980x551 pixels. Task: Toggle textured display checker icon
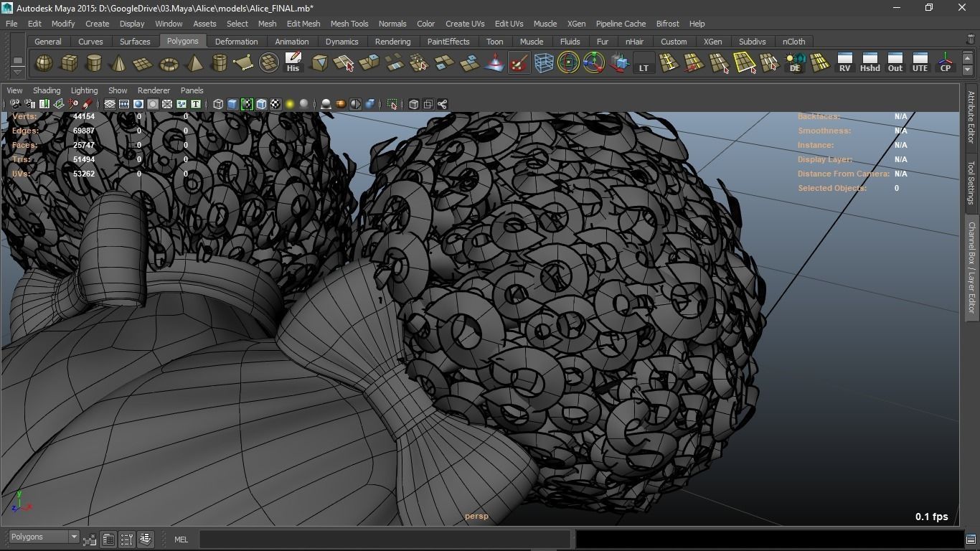(275, 105)
